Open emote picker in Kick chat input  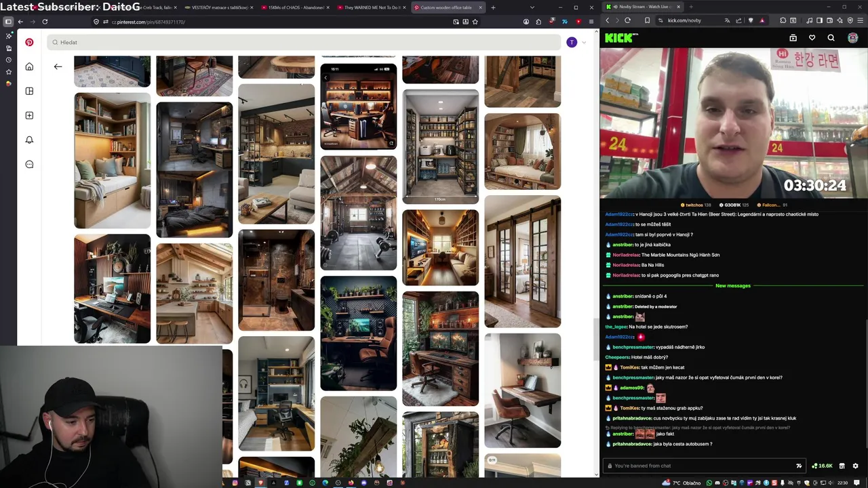(798, 466)
